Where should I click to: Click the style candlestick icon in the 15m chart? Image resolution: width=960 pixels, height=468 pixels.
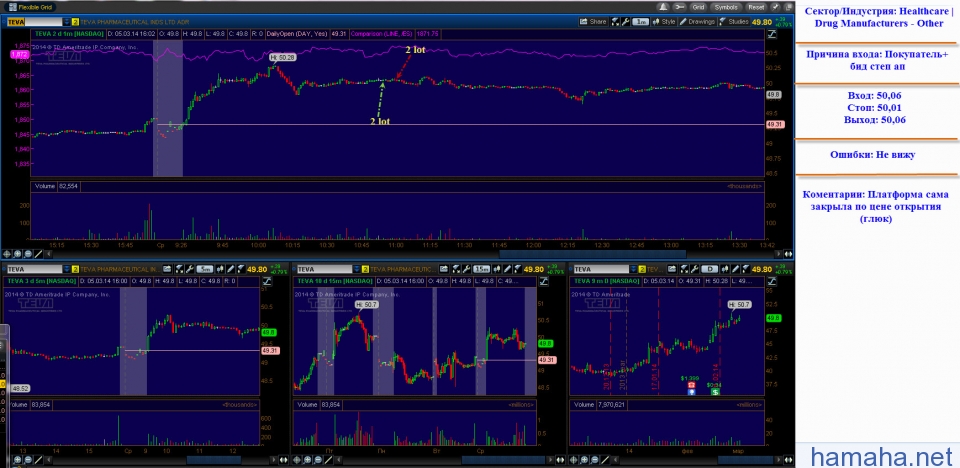(x=497, y=269)
